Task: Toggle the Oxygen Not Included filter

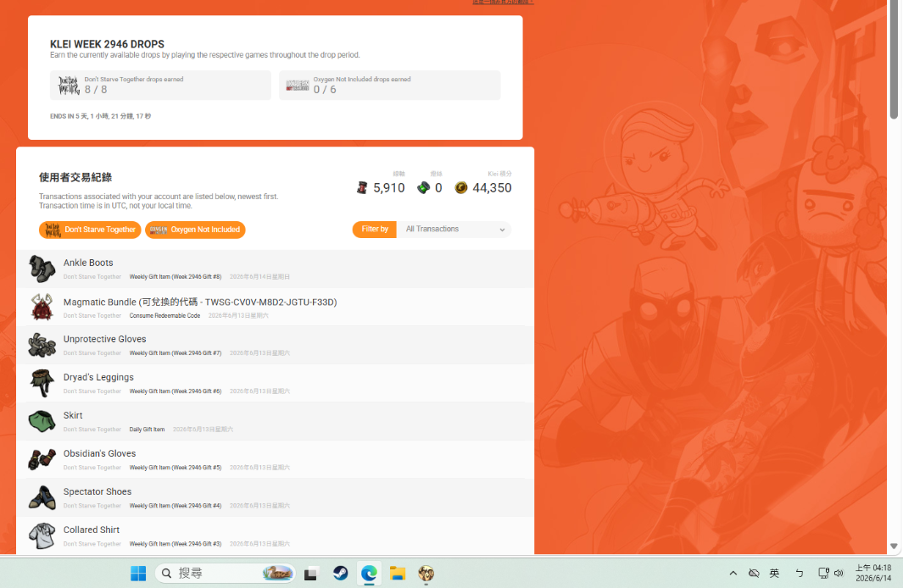Action: [x=195, y=230]
